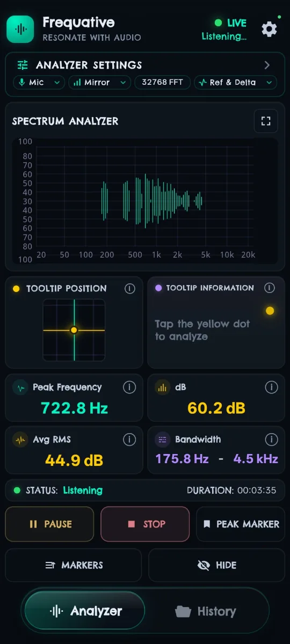Image resolution: width=290 pixels, height=644 pixels.
Task: Tap the yellow dot in Tooltip Information
Action: pos(270,311)
